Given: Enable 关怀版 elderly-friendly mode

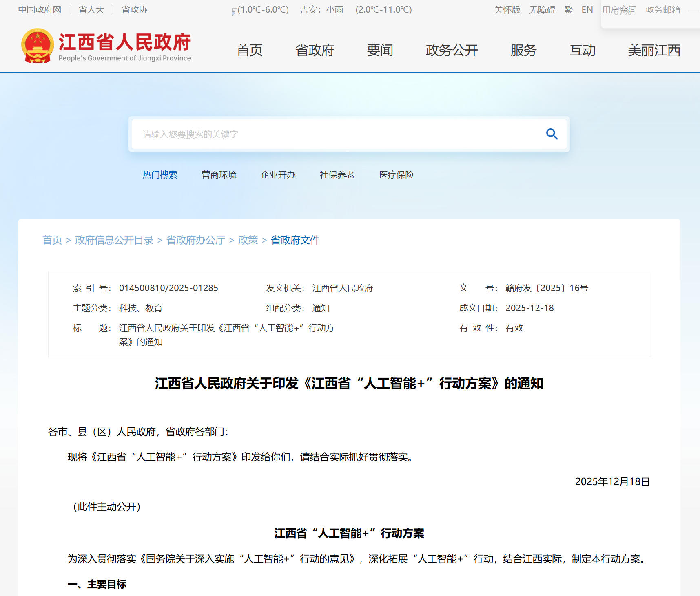Looking at the screenshot, I should click(x=507, y=10).
